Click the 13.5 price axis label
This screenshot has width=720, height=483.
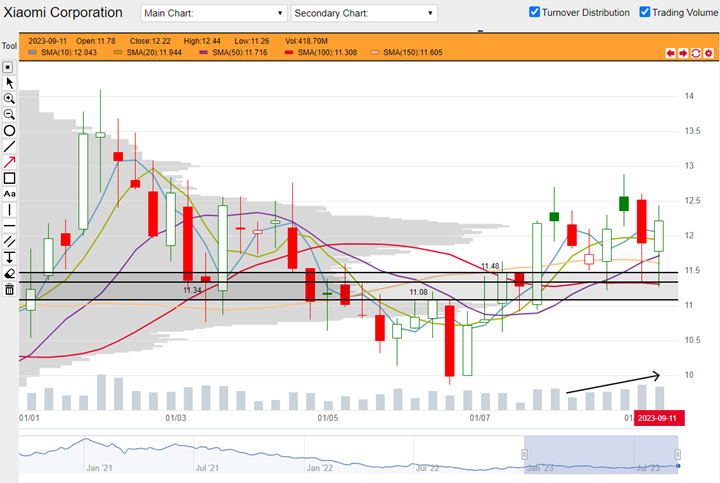(692, 131)
